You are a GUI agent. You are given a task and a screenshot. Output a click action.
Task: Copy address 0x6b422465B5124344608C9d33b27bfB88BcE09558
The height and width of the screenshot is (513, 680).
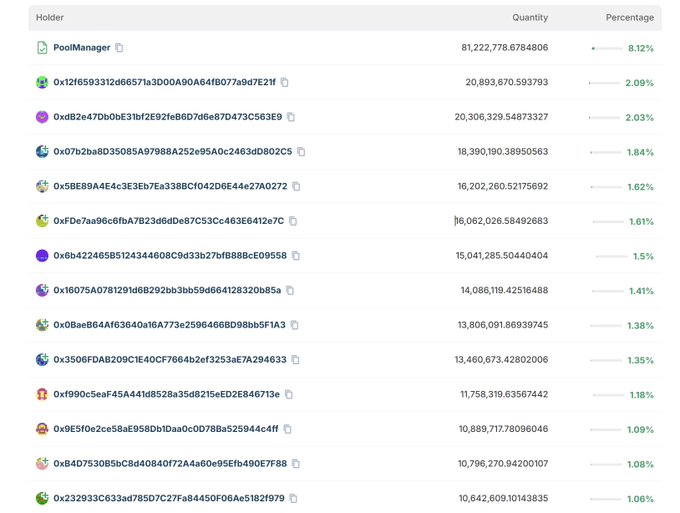296,256
